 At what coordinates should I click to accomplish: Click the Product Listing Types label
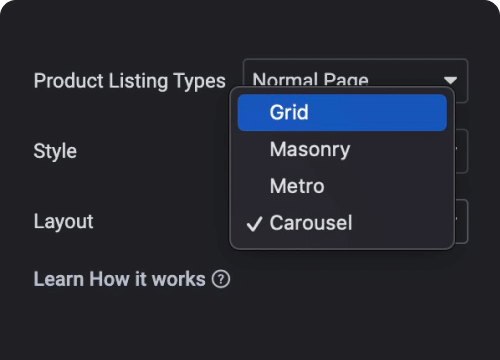point(130,81)
